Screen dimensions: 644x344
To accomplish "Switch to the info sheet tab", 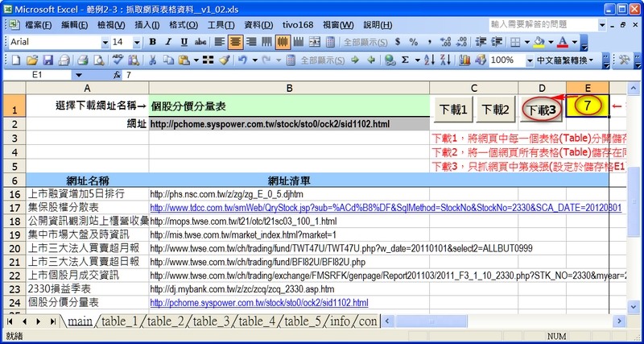I will (340, 321).
